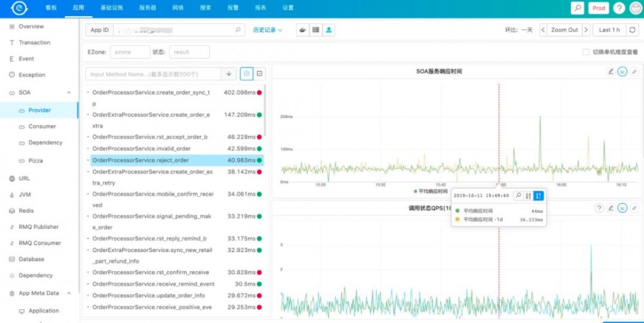
Task: Click the Prod environment button
Action: coord(598,8)
